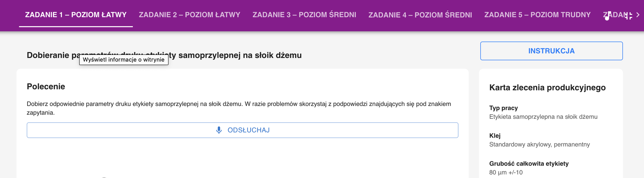Click the Karta zlecenia produkcyjnego heading
Screen dimensions: 644x178
point(547,88)
